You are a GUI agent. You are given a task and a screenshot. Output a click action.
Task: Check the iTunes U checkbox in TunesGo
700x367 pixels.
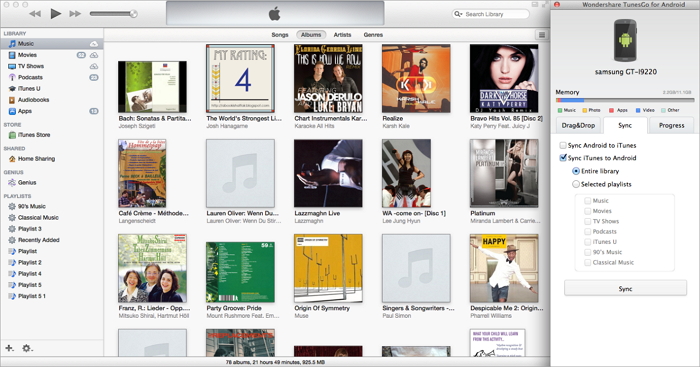588,242
